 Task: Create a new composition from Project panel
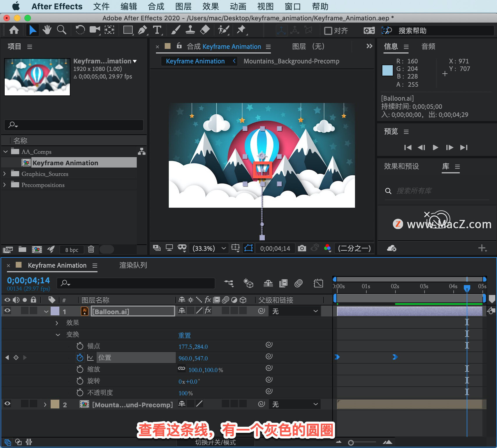[x=37, y=249]
